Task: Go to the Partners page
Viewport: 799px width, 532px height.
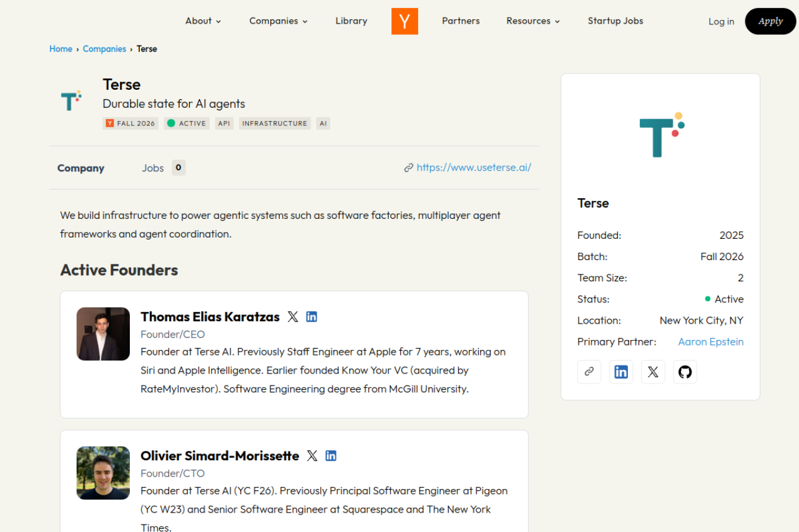Action: 461,21
